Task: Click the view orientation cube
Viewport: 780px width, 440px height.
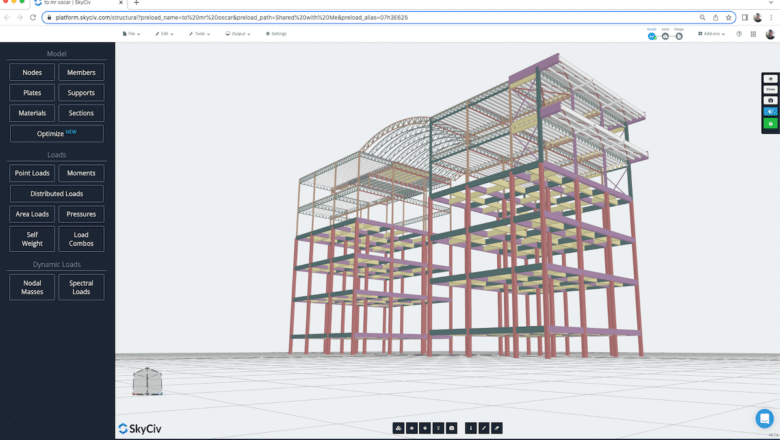Action: (147, 381)
